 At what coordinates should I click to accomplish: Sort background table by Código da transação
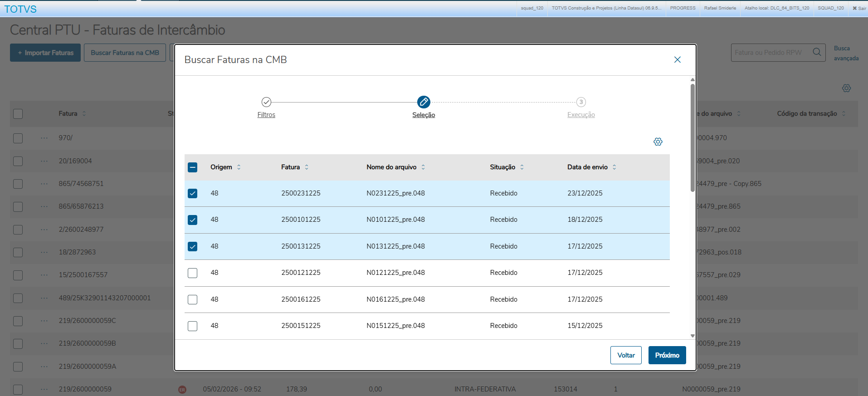point(844,114)
